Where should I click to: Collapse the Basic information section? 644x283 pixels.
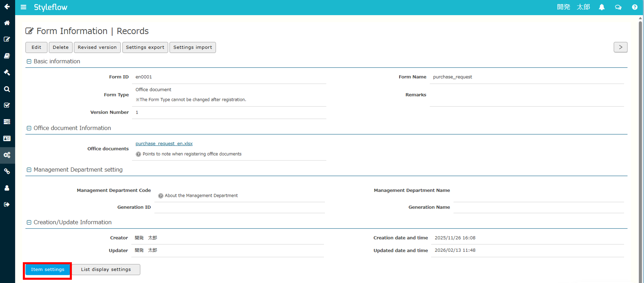coord(29,61)
